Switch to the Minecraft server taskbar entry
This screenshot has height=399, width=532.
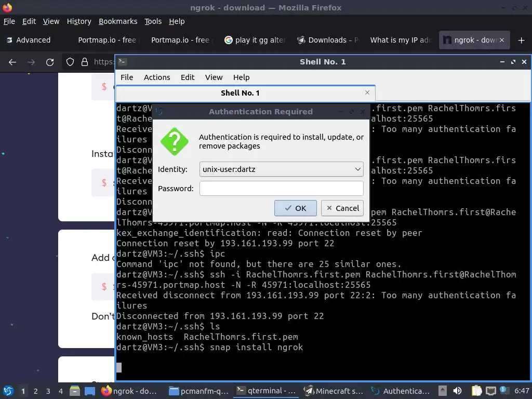pos(333,391)
